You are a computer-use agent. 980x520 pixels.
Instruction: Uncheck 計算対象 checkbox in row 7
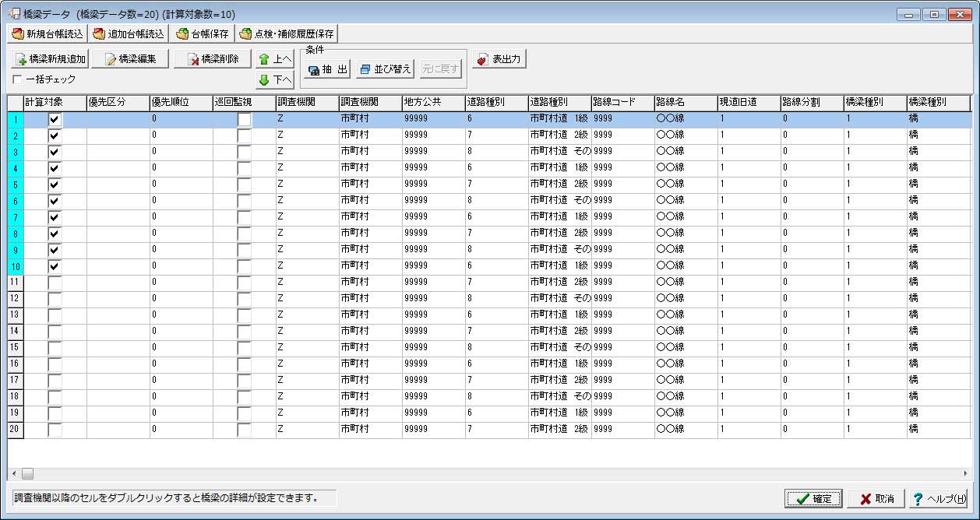tap(55, 217)
